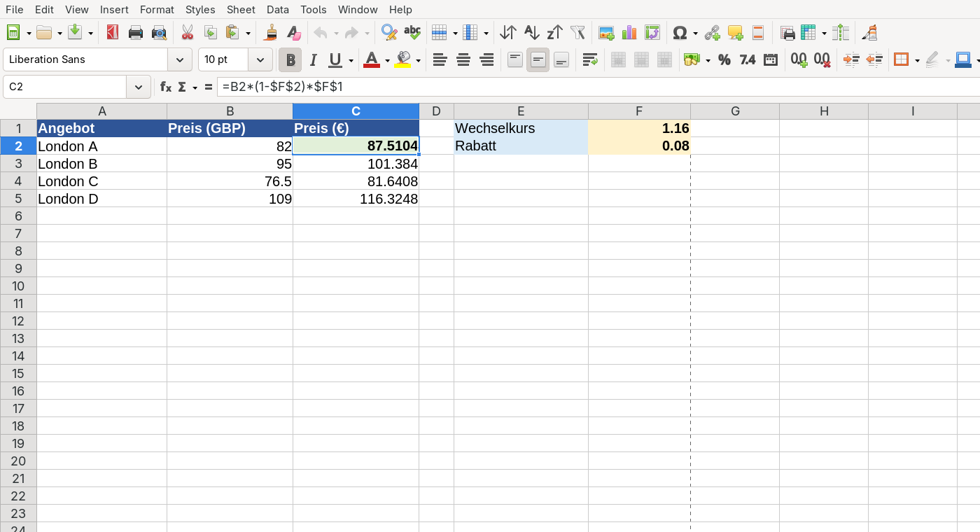Open the Insert menu
980x532 pixels.
coord(114,9)
